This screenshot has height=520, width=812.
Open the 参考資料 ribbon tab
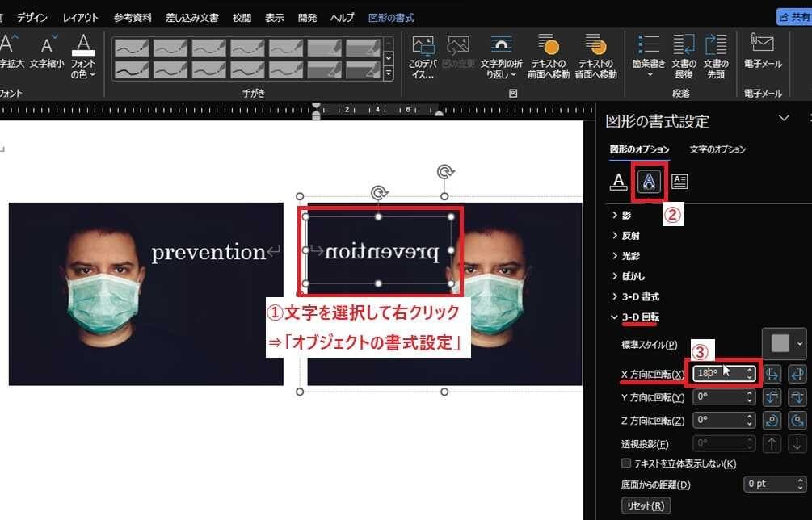point(133,17)
